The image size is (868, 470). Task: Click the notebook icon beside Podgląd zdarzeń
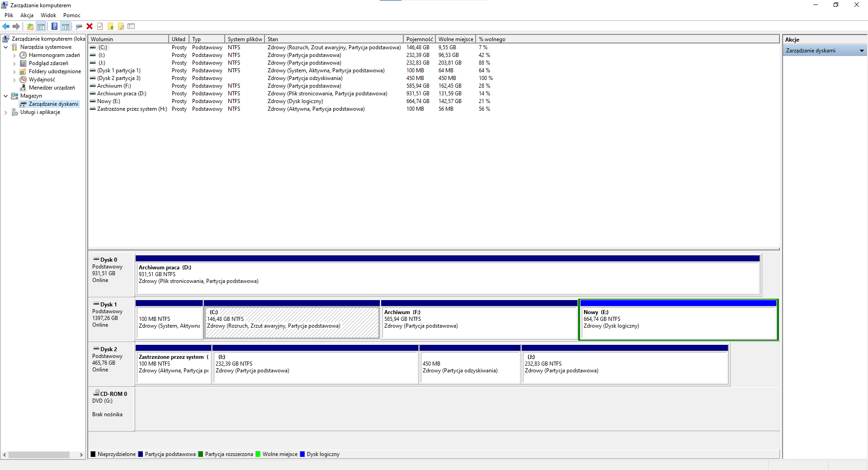(23, 63)
